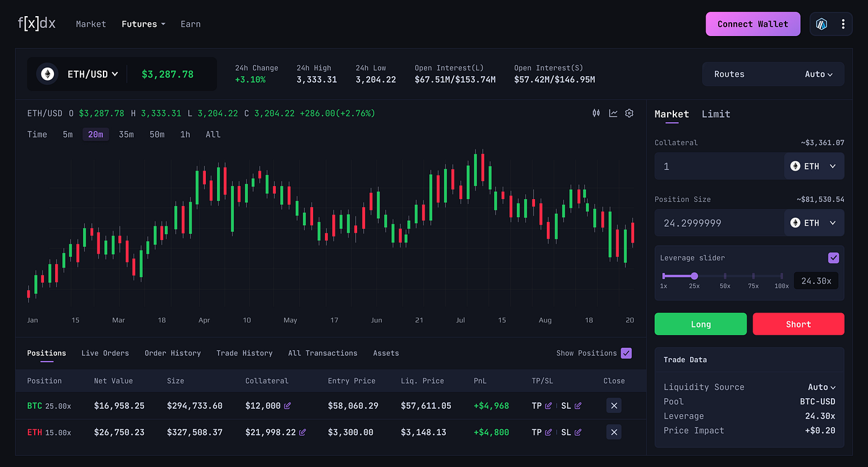Click the Connect Wallet button
This screenshot has width=868, height=467.
753,24
